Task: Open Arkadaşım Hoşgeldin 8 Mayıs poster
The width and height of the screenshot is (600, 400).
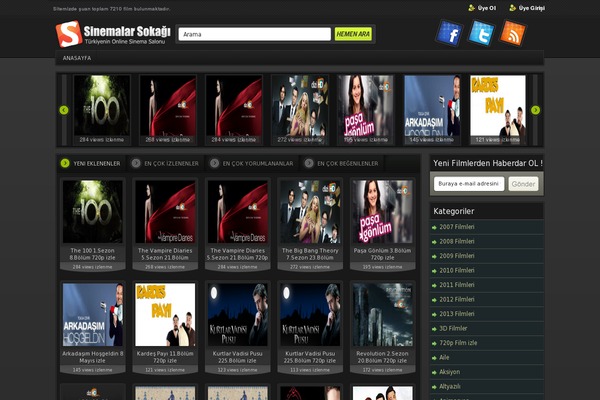Action: (x=93, y=315)
